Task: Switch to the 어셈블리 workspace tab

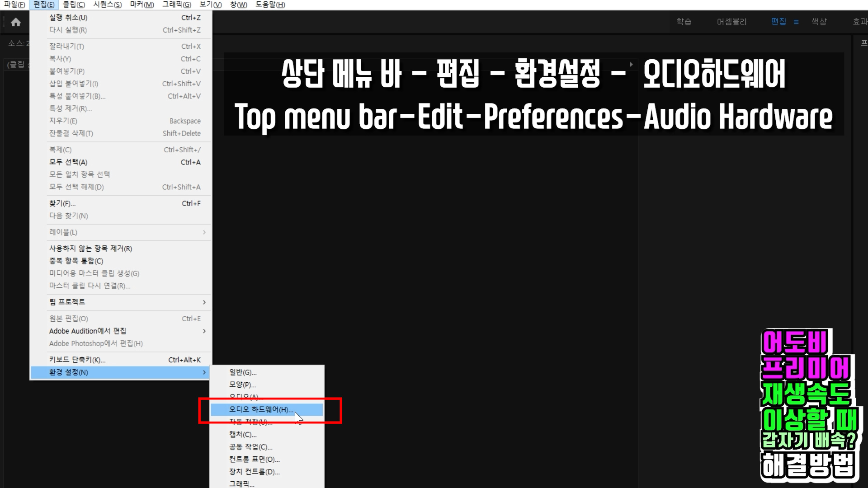Action: [731, 22]
